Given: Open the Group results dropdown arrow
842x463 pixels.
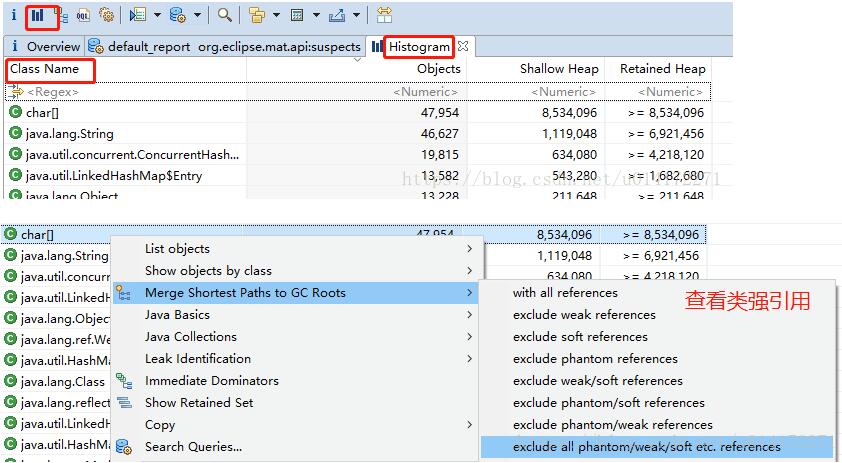Looking at the screenshot, I should pos(275,15).
